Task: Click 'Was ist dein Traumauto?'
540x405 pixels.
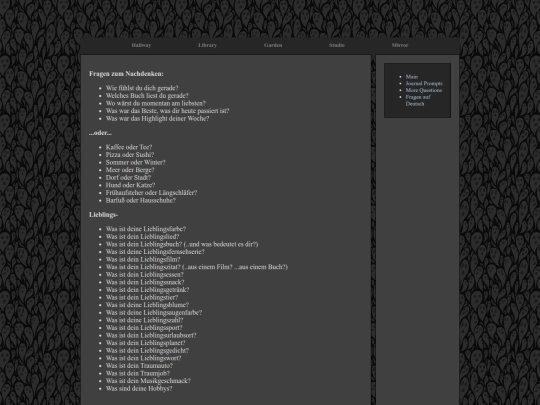Action: tap(139, 365)
